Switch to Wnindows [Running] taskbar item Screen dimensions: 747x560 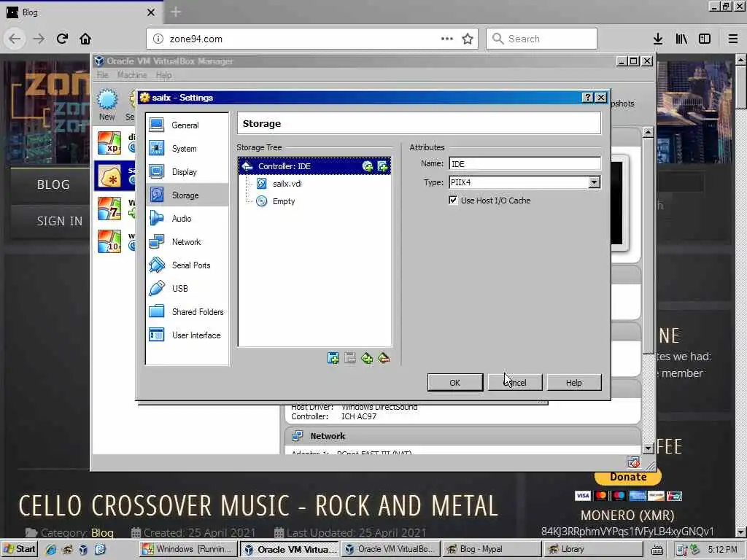click(188, 549)
